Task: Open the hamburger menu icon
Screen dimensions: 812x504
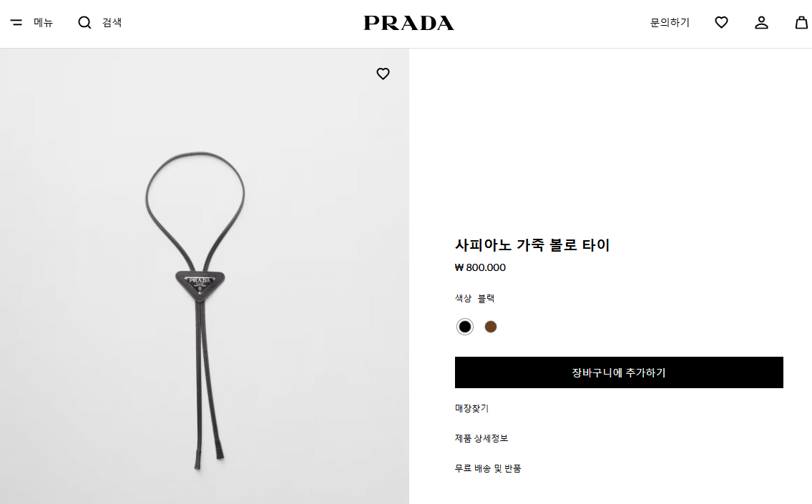Action: click(x=16, y=22)
